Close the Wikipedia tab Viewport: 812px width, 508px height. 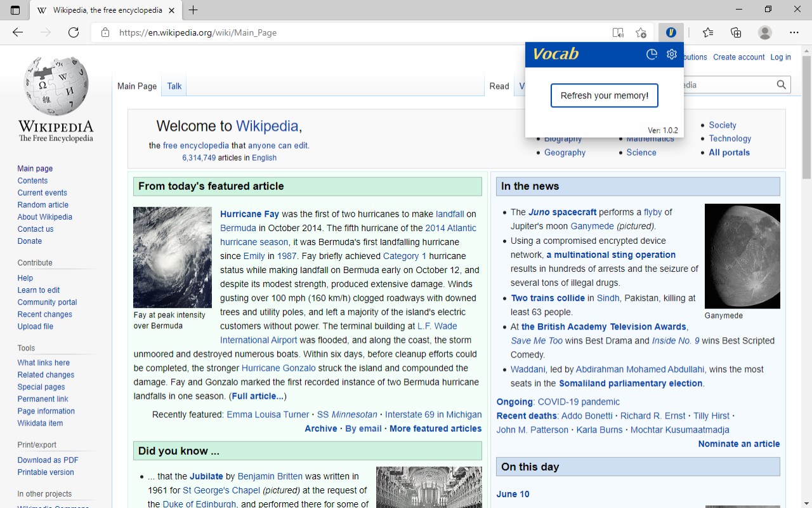[172, 10]
